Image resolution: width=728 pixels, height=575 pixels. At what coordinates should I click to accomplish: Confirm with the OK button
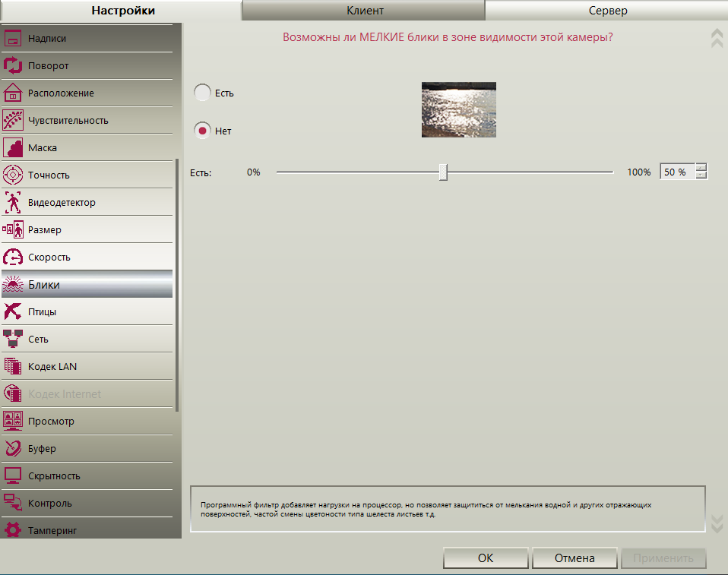click(486, 558)
